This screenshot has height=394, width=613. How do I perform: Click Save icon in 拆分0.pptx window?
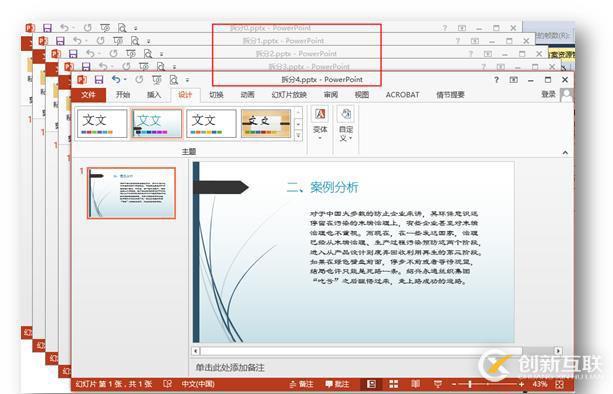pos(47,28)
